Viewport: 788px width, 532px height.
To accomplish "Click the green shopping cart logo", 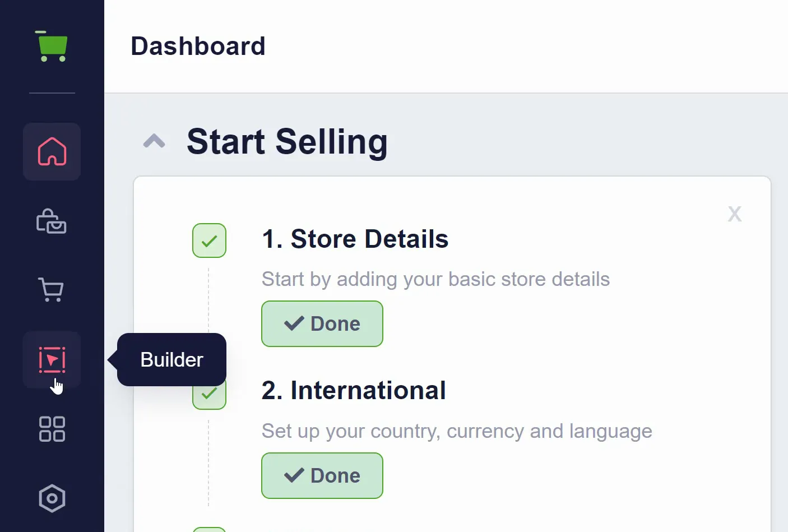I will point(52,46).
